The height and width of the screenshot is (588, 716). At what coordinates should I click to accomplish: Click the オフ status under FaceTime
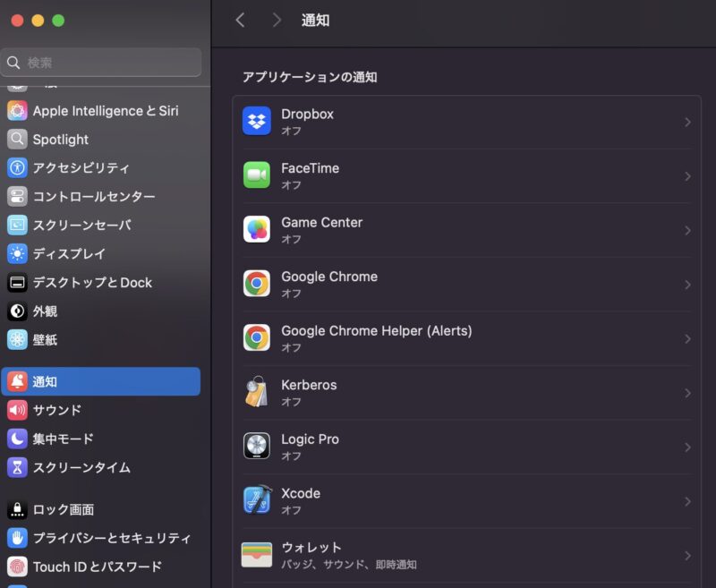tap(292, 185)
